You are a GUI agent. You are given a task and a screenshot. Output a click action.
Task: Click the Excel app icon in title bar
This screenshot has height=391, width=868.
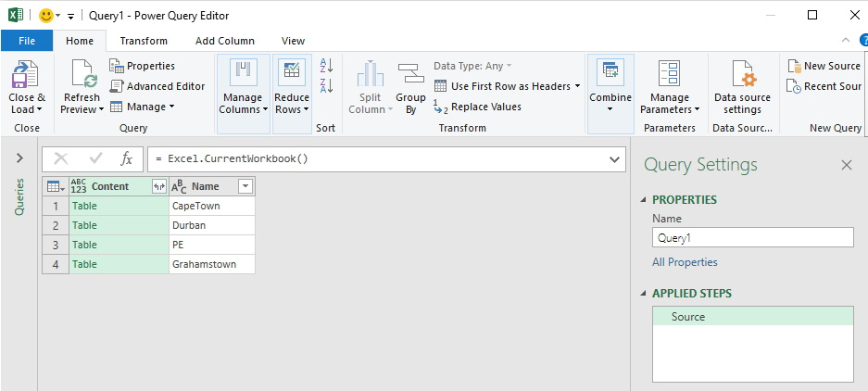click(x=16, y=16)
